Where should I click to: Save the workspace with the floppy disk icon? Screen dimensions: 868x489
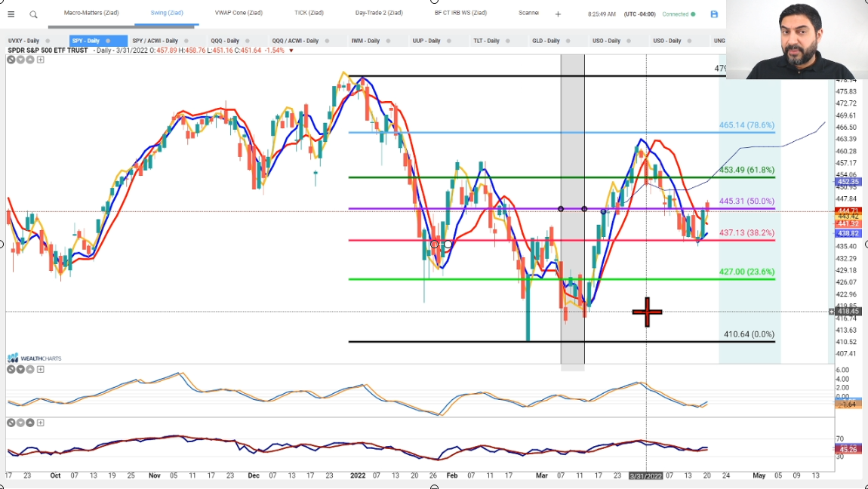714,14
